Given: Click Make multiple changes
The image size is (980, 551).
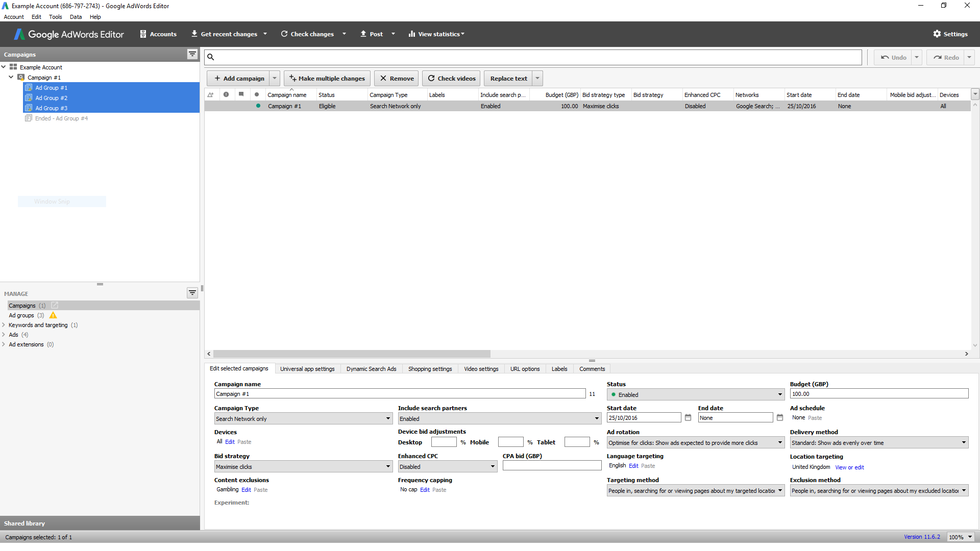Looking at the screenshot, I should (x=327, y=79).
